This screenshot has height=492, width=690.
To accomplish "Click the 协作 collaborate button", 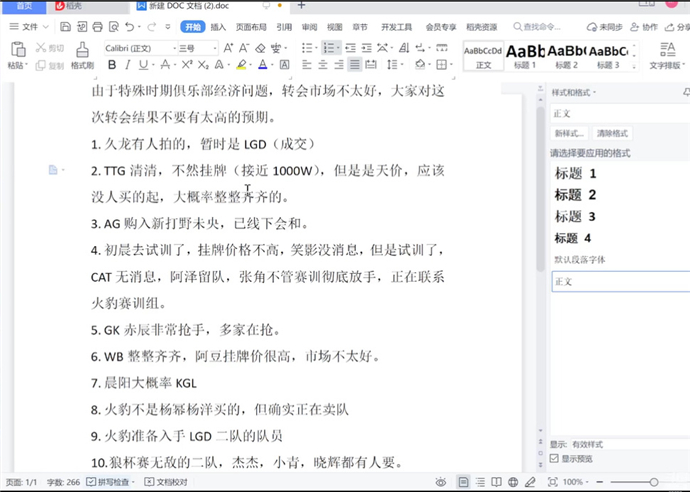I will tap(644, 27).
